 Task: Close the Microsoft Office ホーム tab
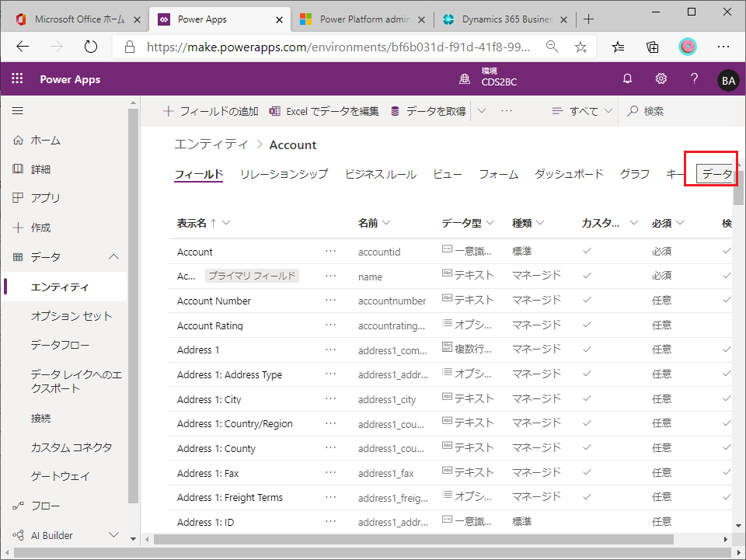[x=137, y=19]
